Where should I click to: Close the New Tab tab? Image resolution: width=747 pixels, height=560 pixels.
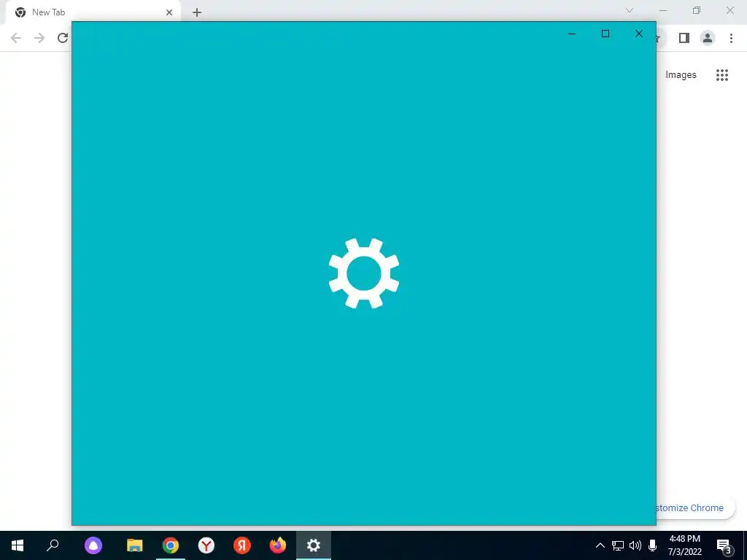pos(169,12)
